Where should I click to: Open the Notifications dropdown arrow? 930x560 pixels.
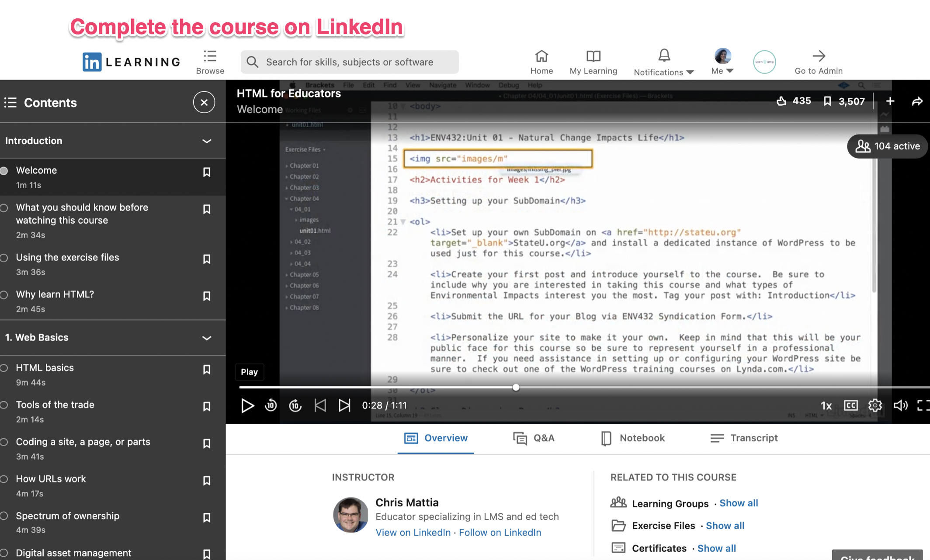(x=690, y=73)
